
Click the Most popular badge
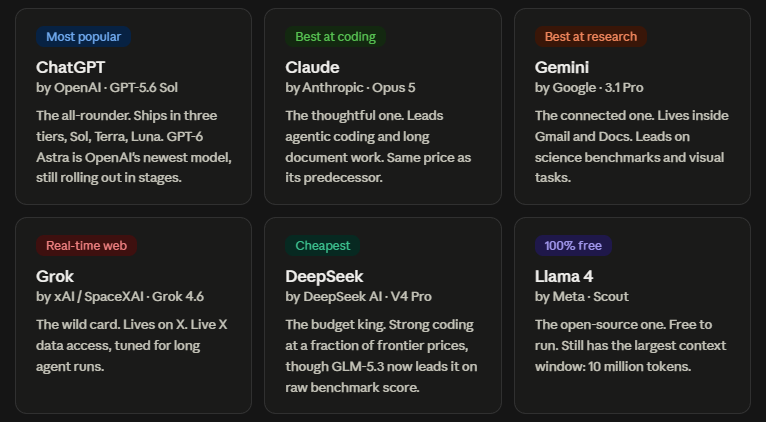84,37
